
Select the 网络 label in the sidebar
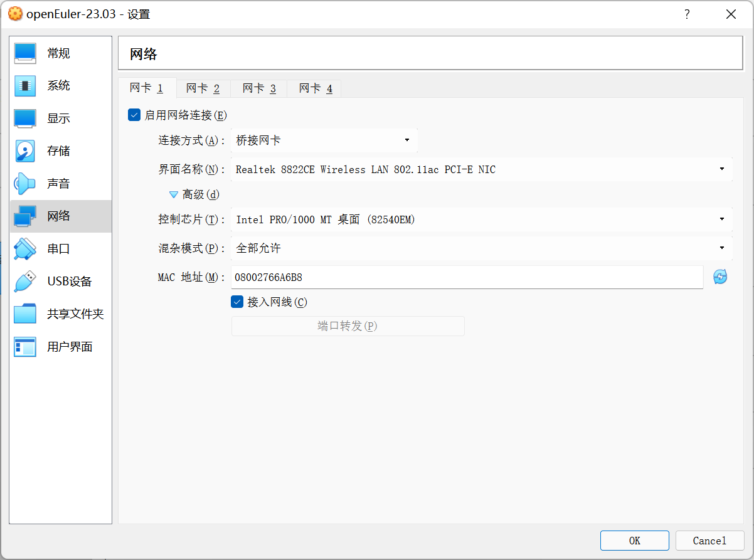[59, 216]
